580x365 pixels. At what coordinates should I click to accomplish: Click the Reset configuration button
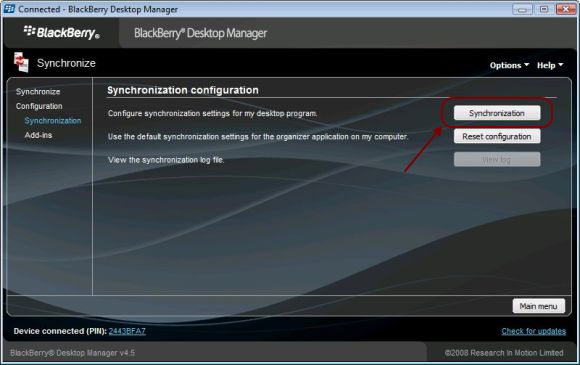tap(497, 136)
